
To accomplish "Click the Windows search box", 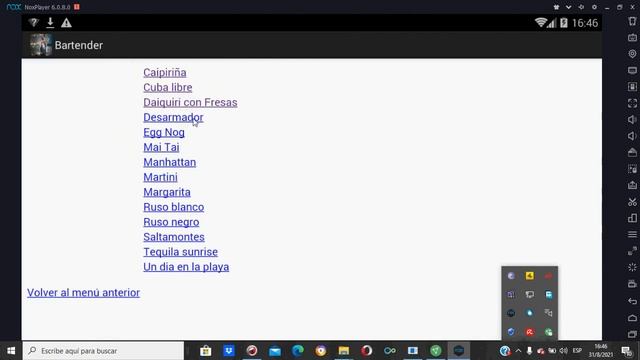I will pyautogui.click(x=103, y=351).
